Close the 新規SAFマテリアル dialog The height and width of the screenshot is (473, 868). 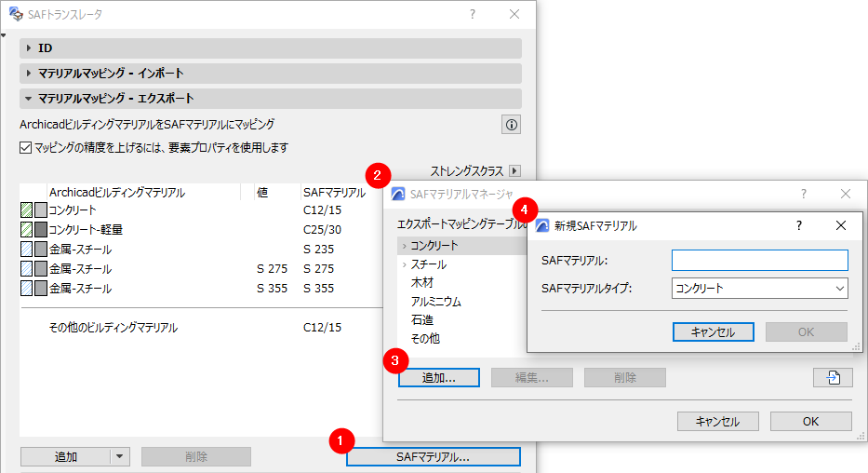point(841,225)
